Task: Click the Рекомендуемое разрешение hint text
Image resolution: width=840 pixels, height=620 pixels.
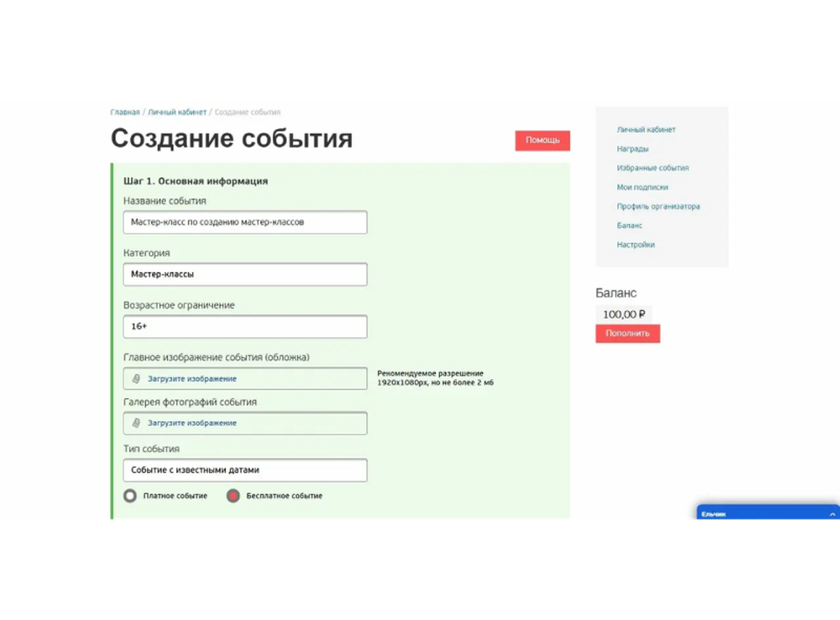Action: (x=435, y=378)
